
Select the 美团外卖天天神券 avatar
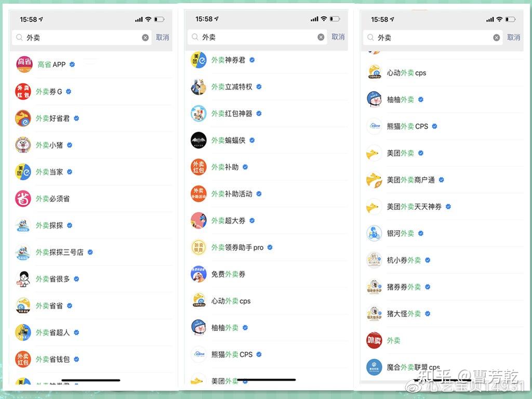[374, 207]
